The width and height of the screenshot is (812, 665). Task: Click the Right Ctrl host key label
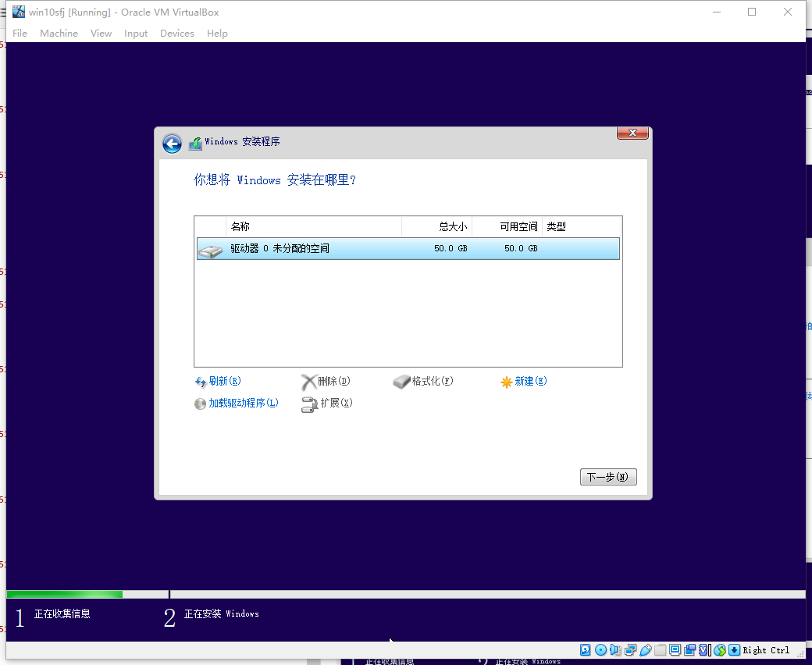pos(766,650)
